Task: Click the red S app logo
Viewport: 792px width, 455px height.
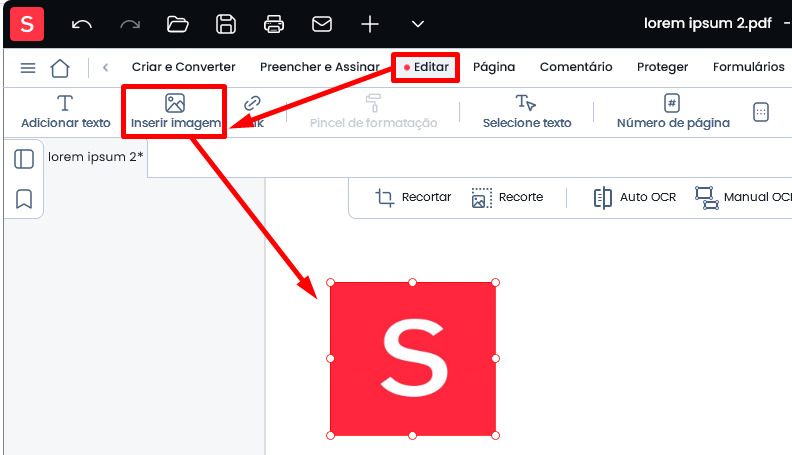Action: coord(27,24)
